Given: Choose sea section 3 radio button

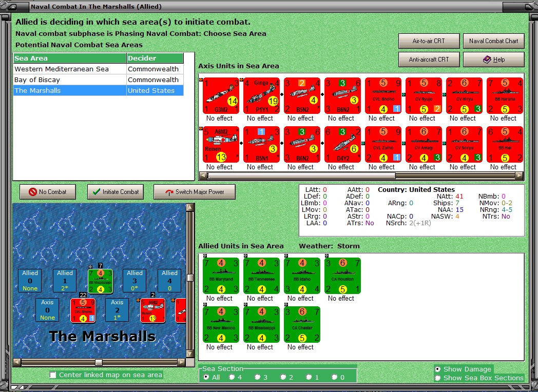Looking at the screenshot, I should 258,377.
